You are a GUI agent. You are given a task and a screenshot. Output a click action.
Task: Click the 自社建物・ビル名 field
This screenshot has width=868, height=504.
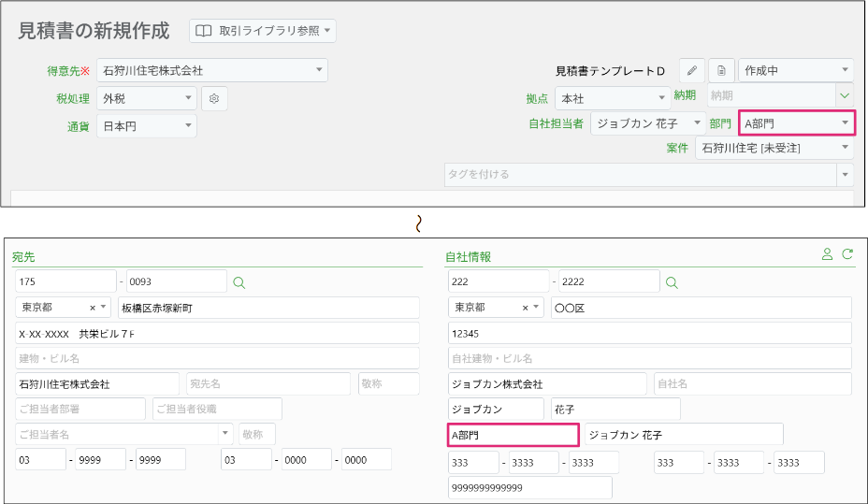point(650,358)
